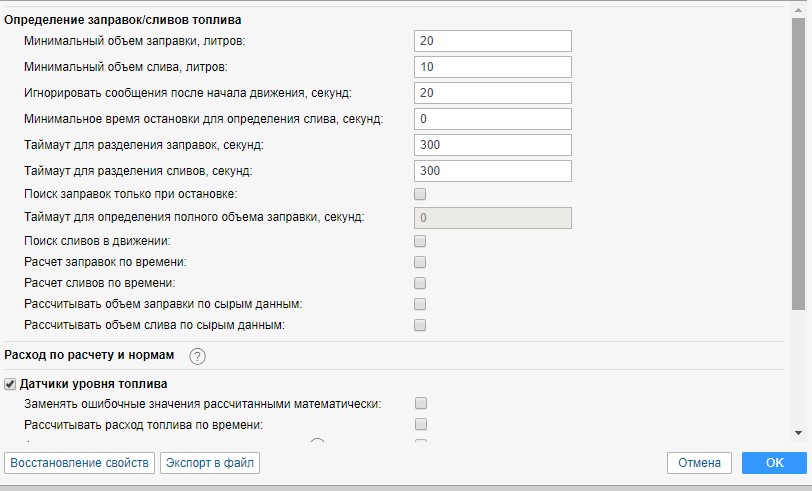Click Таймаут для разделения заправок input
The image size is (812, 491).
(492, 145)
